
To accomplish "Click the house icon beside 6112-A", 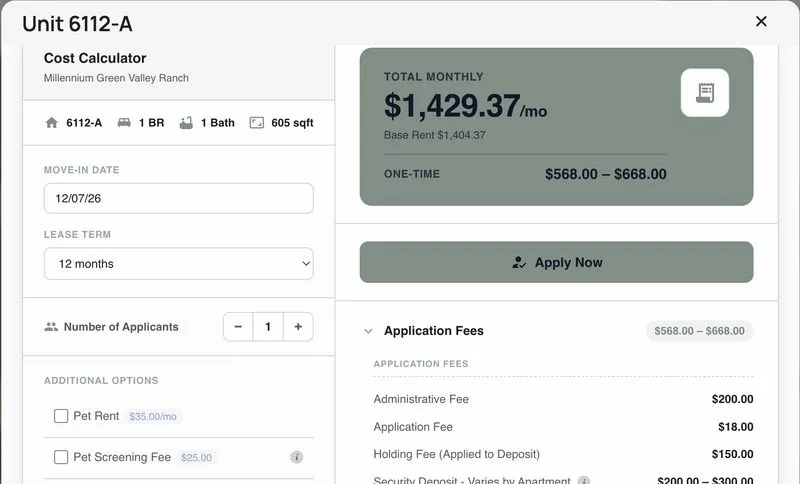I will [52, 123].
